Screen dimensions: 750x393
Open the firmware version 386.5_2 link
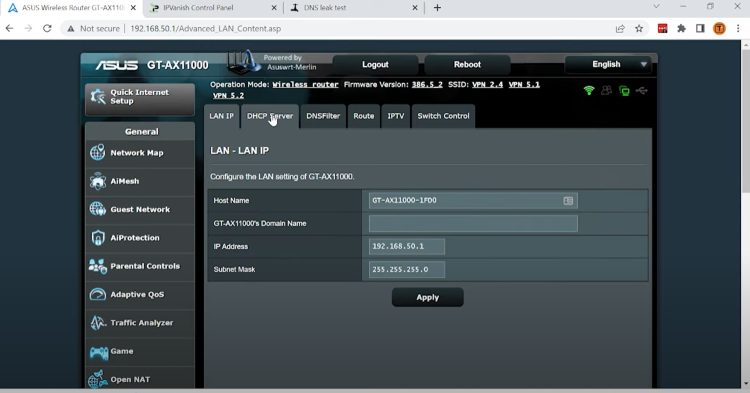click(427, 85)
